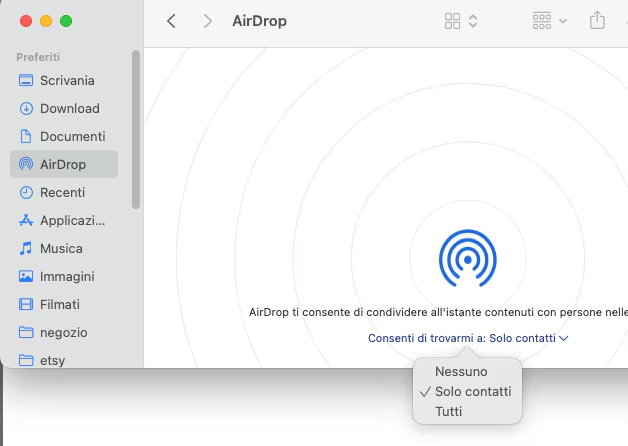The height and width of the screenshot is (446, 628).
Task: Select AirDrop label in the sidebar
Action: pyautogui.click(x=63, y=165)
